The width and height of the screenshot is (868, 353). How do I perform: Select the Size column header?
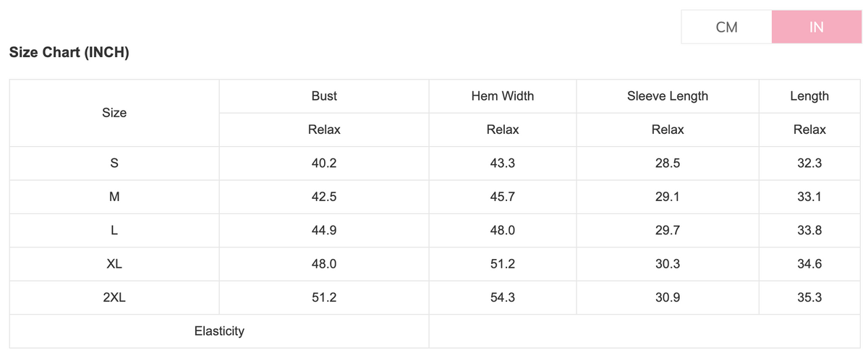click(114, 113)
